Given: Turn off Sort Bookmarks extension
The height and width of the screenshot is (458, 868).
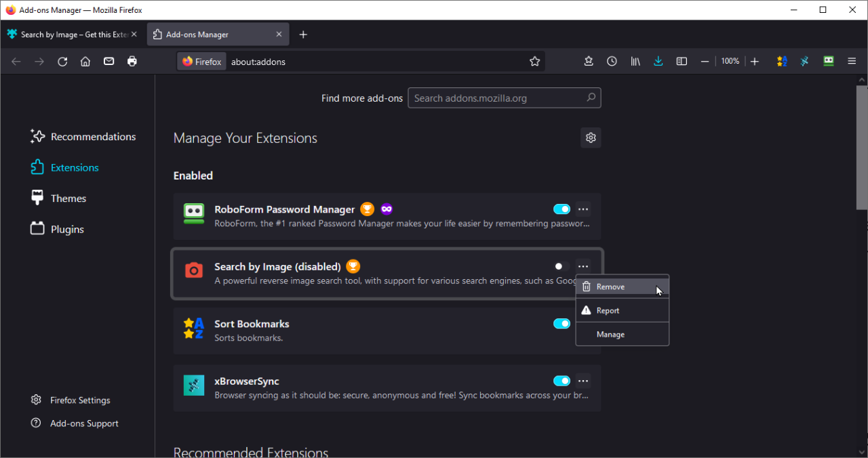Looking at the screenshot, I should tap(561, 323).
